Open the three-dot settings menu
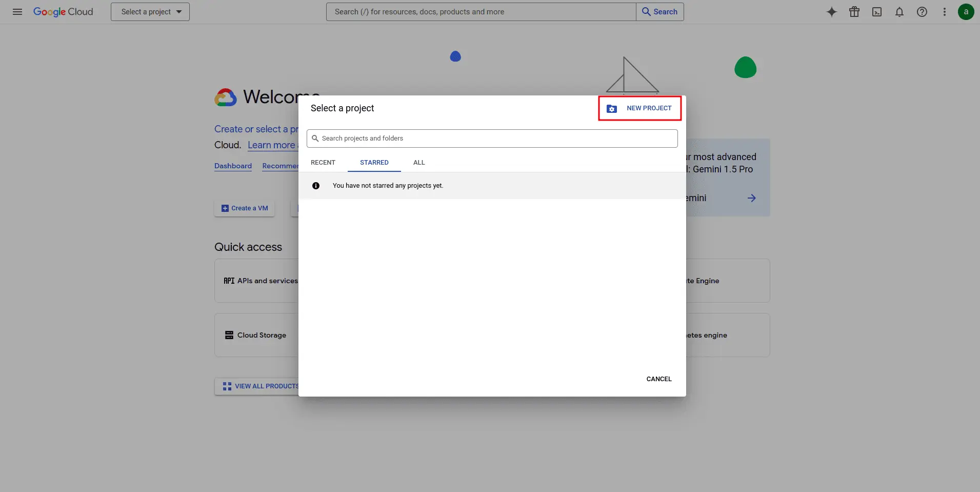The width and height of the screenshot is (980, 492). pos(945,12)
